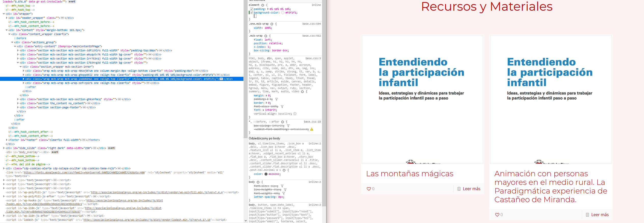Click the Animación con personas mayores cover thumbnail

click(x=551, y=99)
